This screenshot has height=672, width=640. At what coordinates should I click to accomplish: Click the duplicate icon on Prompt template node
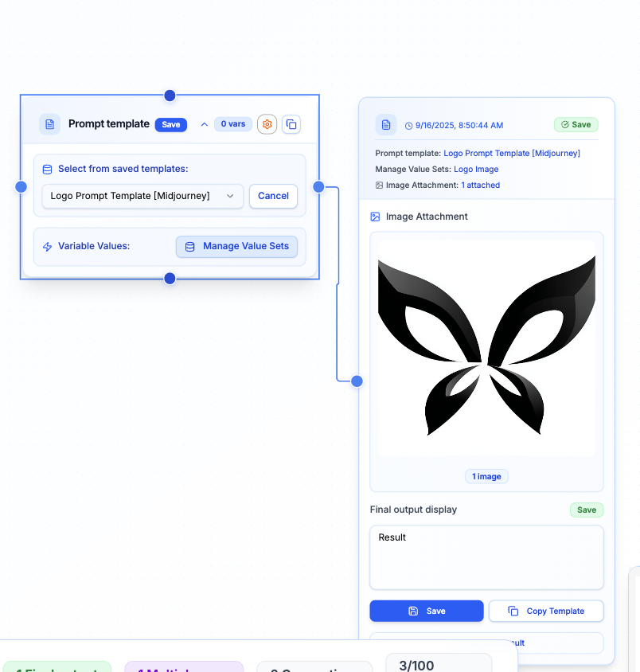click(291, 124)
